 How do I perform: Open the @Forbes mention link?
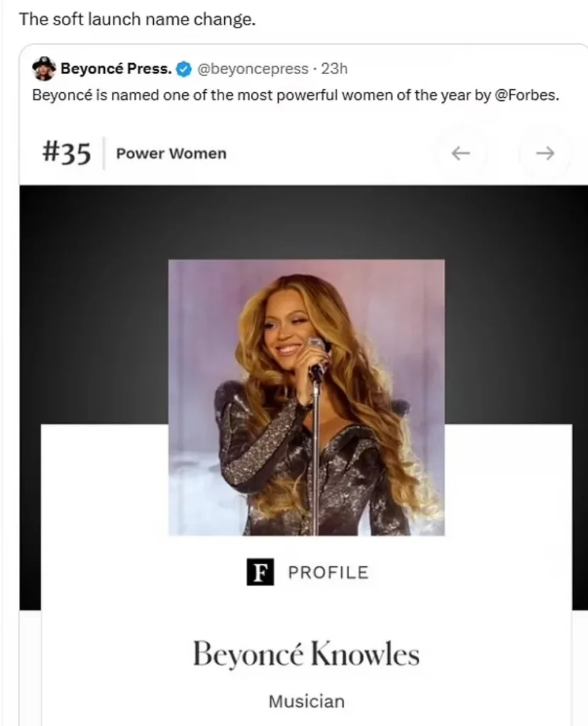point(527,95)
